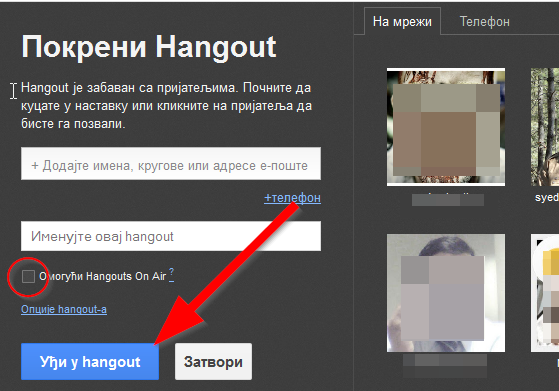The image size is (559, 391).
Task: Open the Телефон tab
Action: (484, 22)
